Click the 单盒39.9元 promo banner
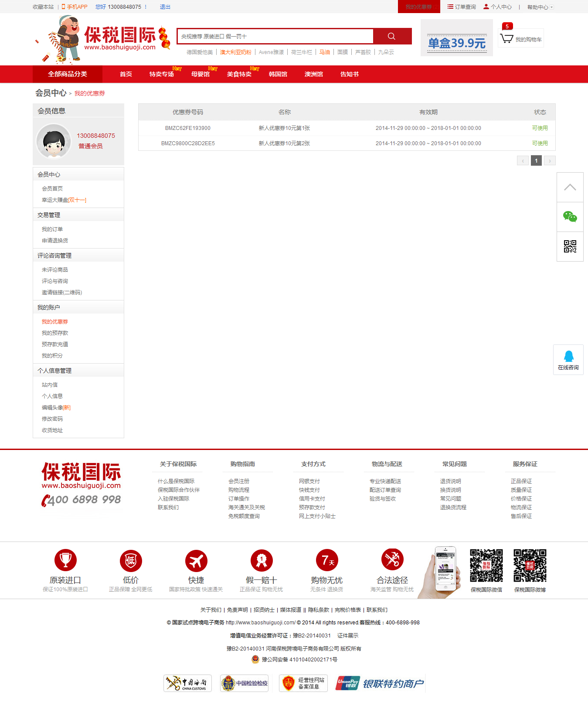 457,38
